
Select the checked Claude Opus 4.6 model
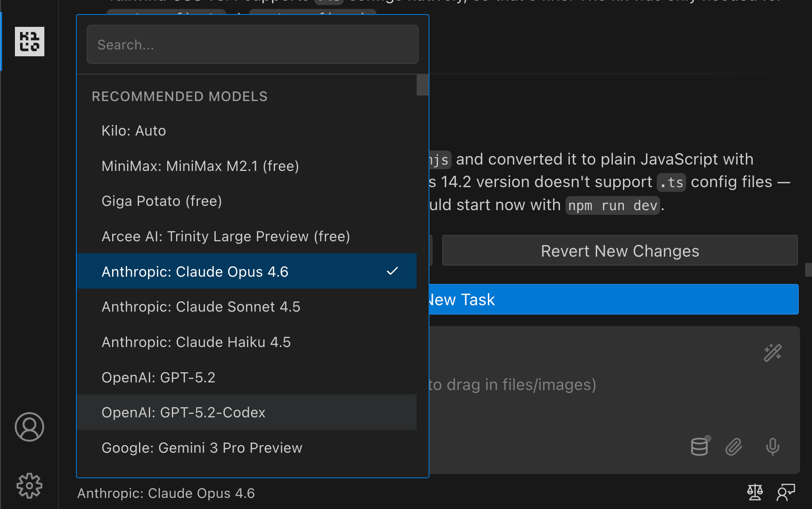(246, 272)
